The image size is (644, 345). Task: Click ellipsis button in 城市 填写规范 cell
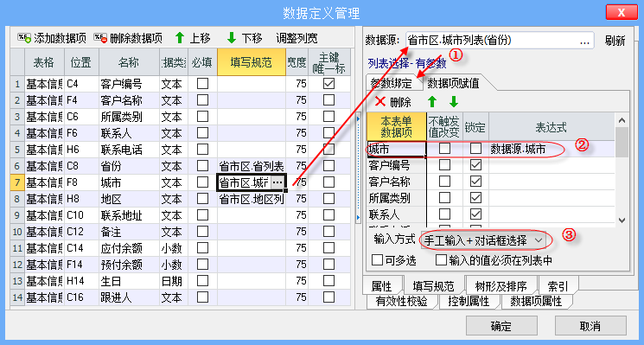click(277, 182)
